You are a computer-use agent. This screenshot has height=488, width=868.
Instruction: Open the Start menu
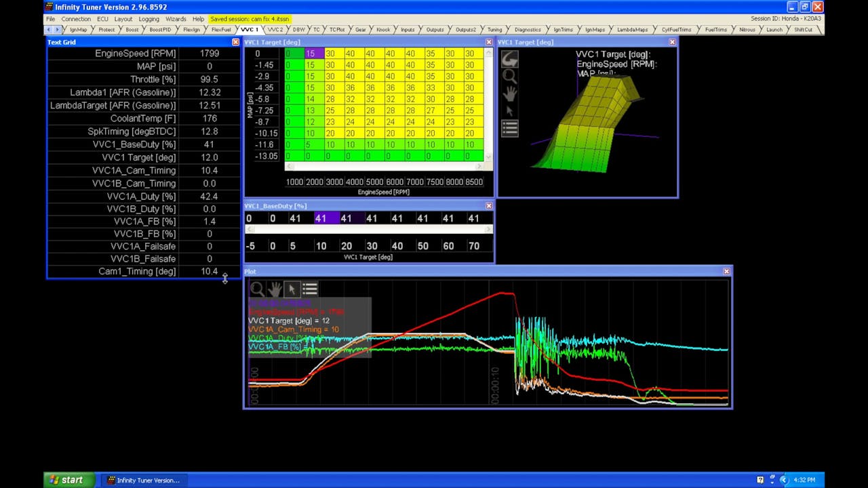coord(68,480)
